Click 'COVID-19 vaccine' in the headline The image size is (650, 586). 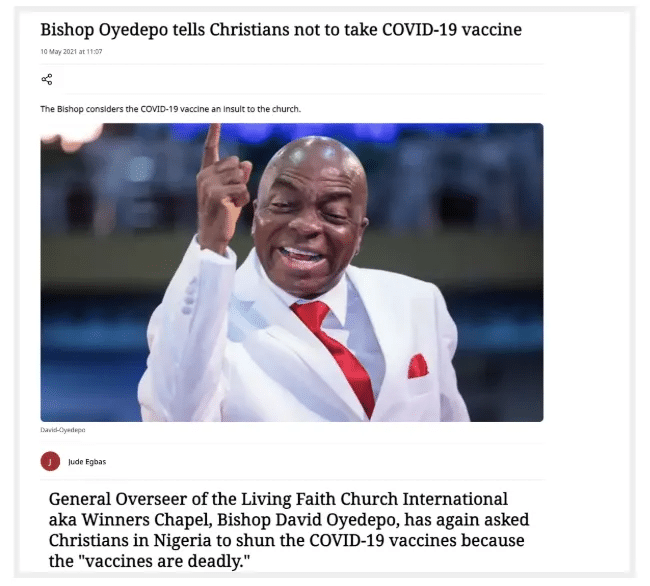pos(452,30)
